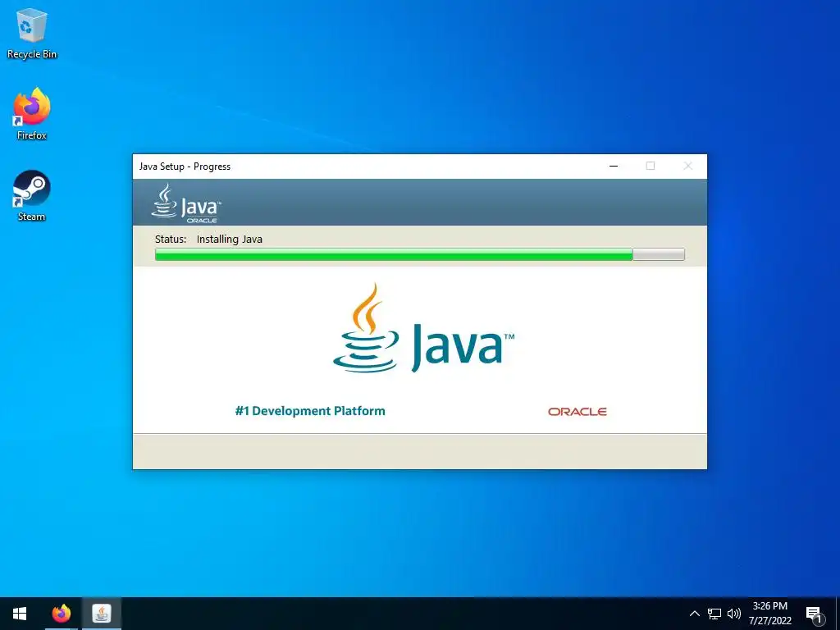
Task: Click the Java Oracle logo in header
Action: pos(185,203)
